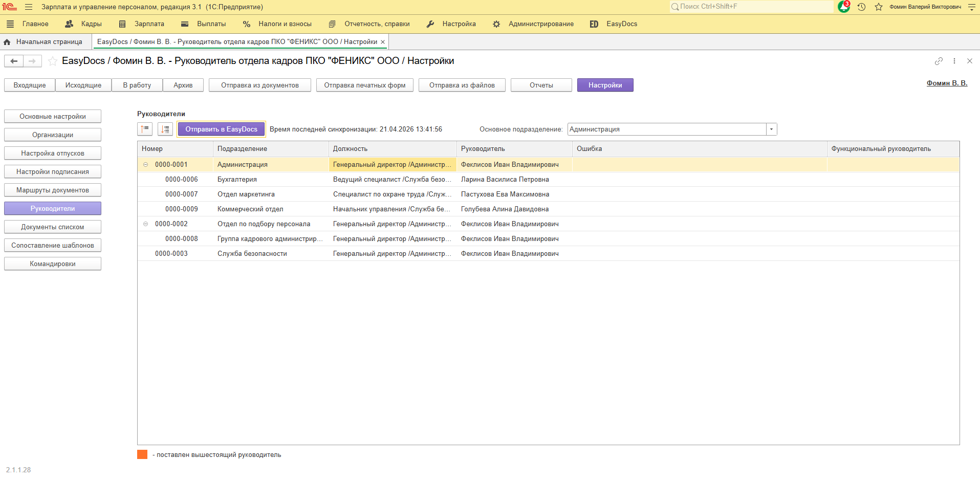Go forward with the right arrow
This screenshot has height=481, width=980.
[x=32, y=61]
